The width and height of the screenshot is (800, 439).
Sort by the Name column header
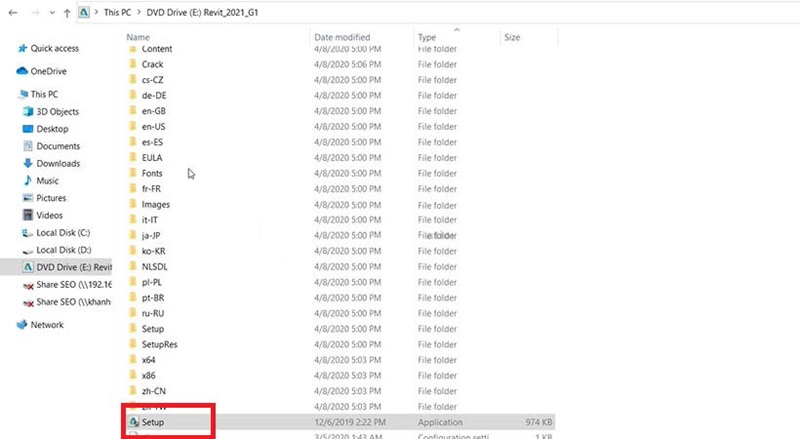point(139,37)
